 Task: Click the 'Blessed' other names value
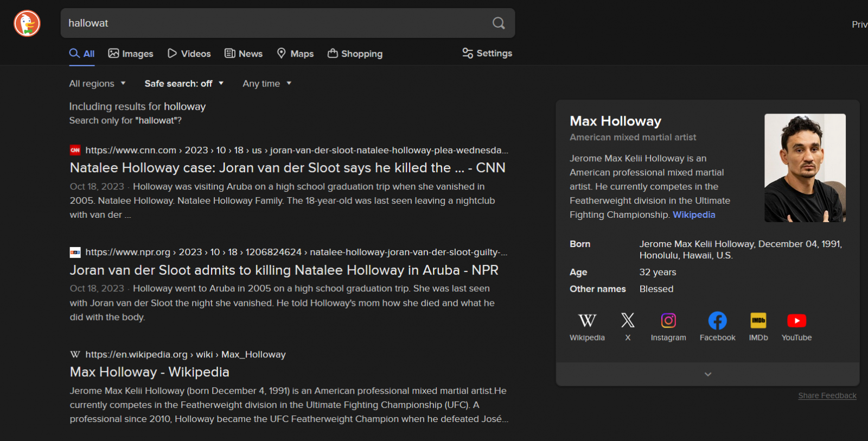pos(656,289)
